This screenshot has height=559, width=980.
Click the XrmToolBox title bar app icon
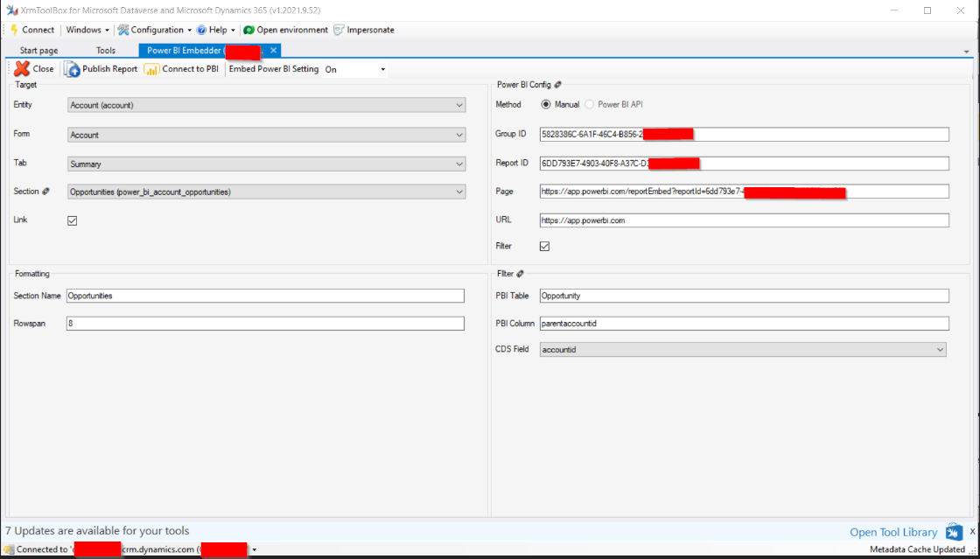point(11,10)
